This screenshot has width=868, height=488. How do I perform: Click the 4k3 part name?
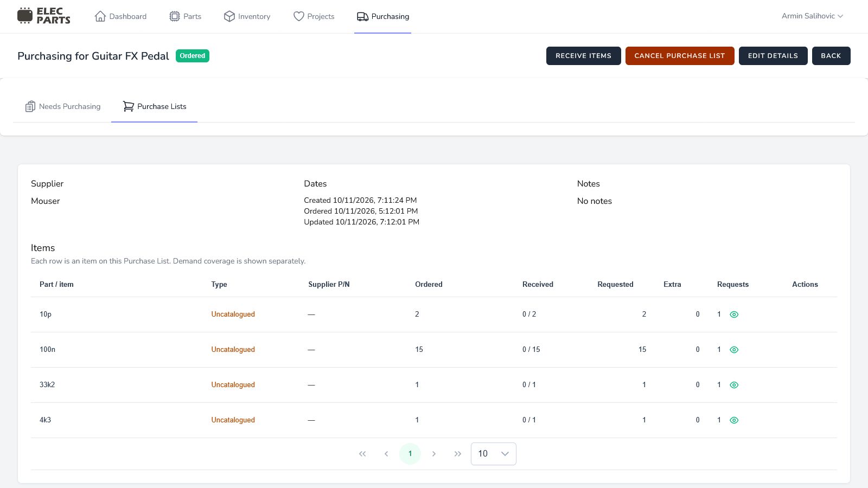pos(45,420)
